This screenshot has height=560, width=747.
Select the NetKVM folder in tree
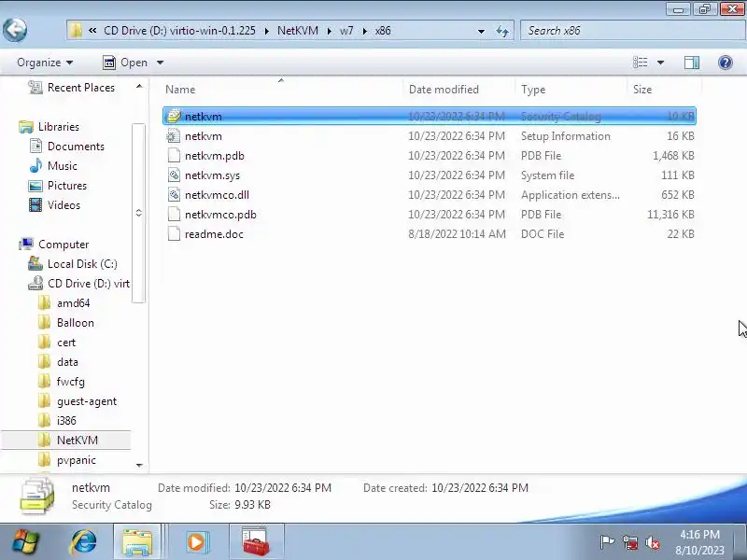(x=78, y=440)
